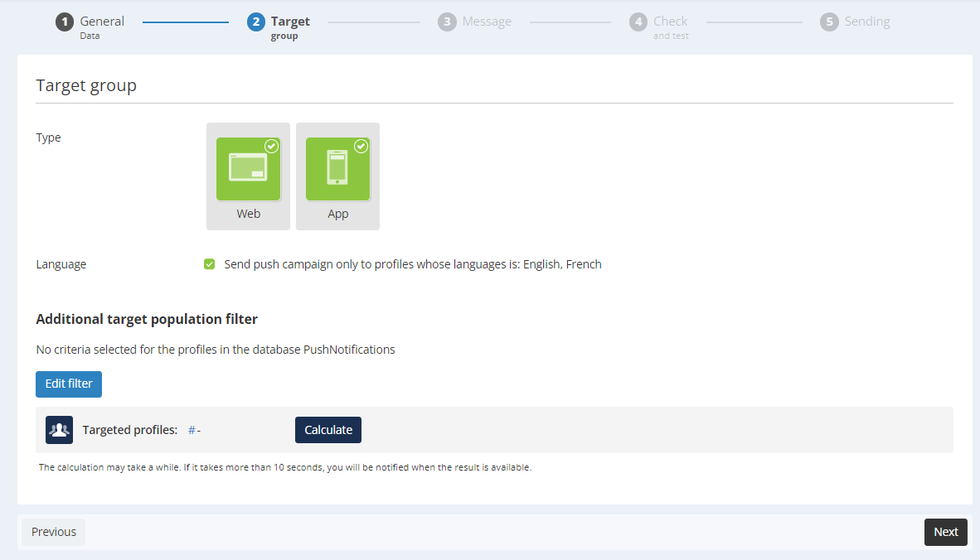Click the step 2 number circle
Image resolution: width=980 pixels, height=560 pixels.
click(x=255, y=22)
